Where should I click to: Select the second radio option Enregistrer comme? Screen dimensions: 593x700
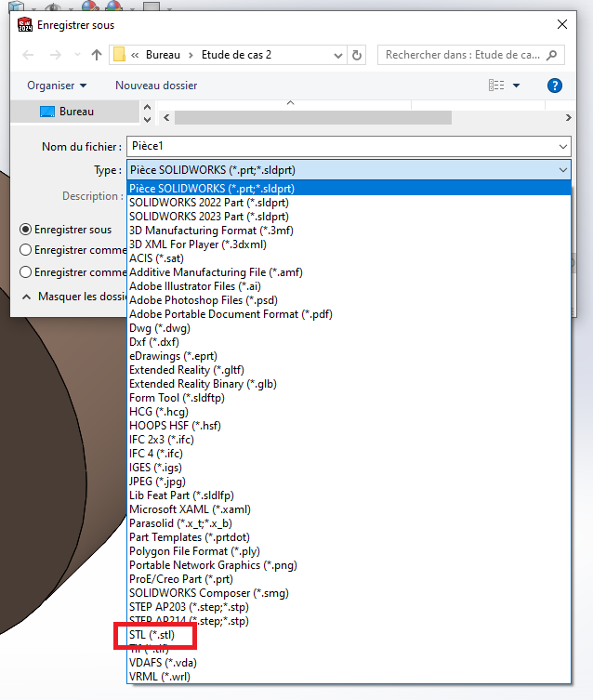pos(25,249)
